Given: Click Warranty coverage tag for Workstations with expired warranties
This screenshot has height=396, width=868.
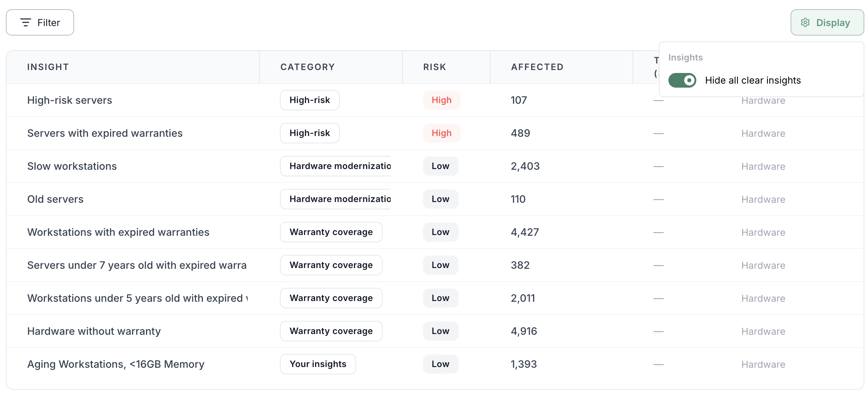Looking at the screenshot, I should pyautogui.click(x=331, y=232).
